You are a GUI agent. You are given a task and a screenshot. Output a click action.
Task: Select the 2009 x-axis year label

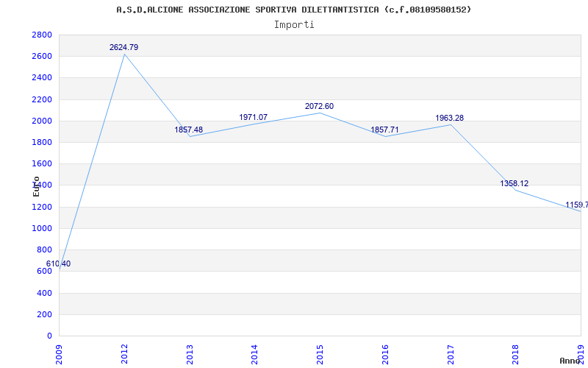pyautogui.click(x=60, y=355)
